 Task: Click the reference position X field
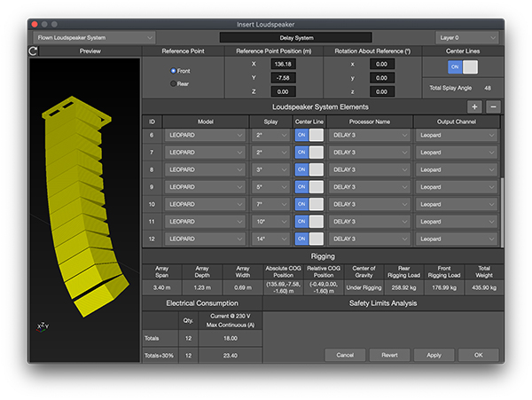(283, 64)
